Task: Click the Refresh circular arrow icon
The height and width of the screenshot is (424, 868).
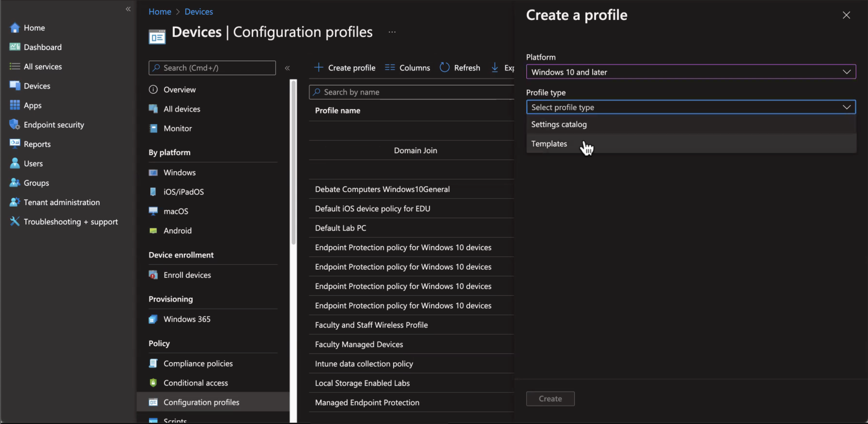Action: [x=444, y=68]
